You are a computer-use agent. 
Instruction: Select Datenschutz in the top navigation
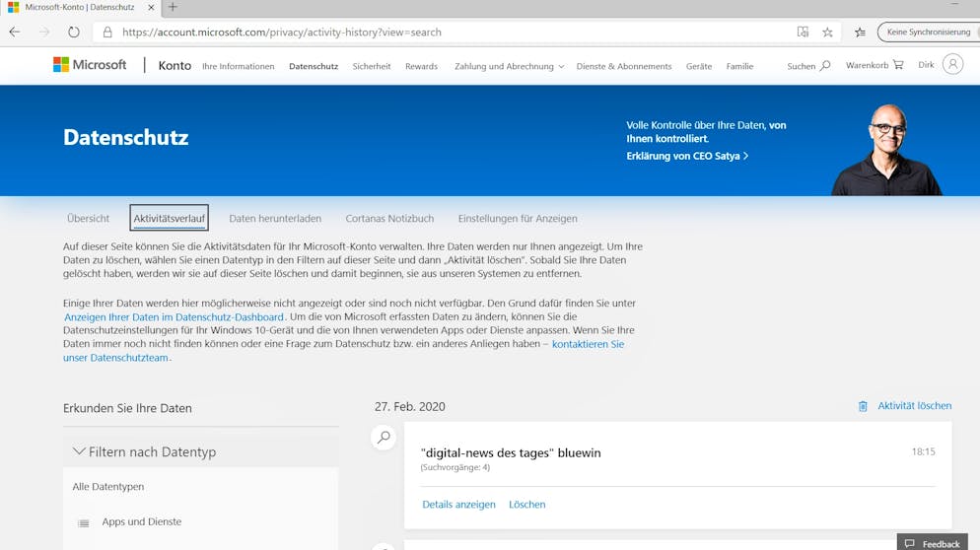314,66
